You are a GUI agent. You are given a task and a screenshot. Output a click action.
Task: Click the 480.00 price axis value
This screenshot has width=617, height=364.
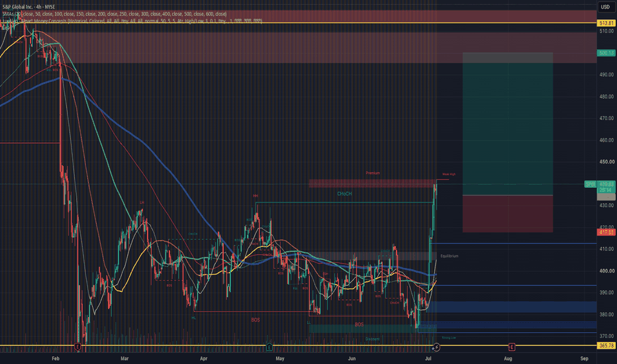607,97
